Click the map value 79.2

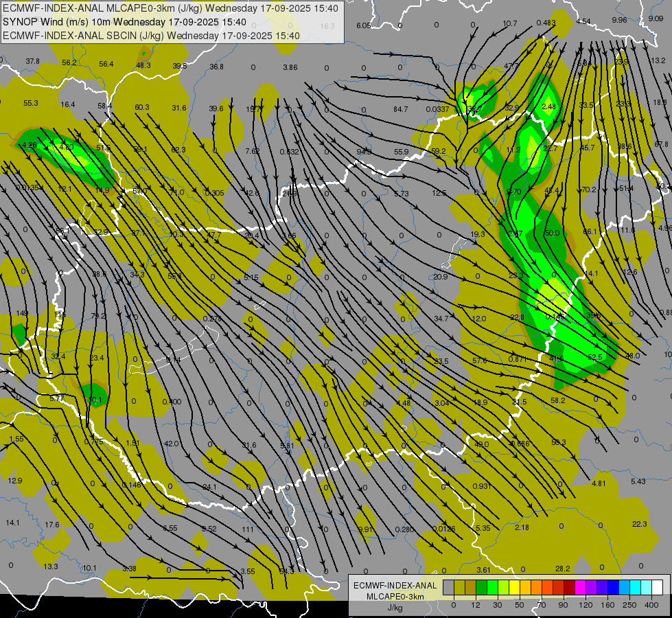coord(98,316)
